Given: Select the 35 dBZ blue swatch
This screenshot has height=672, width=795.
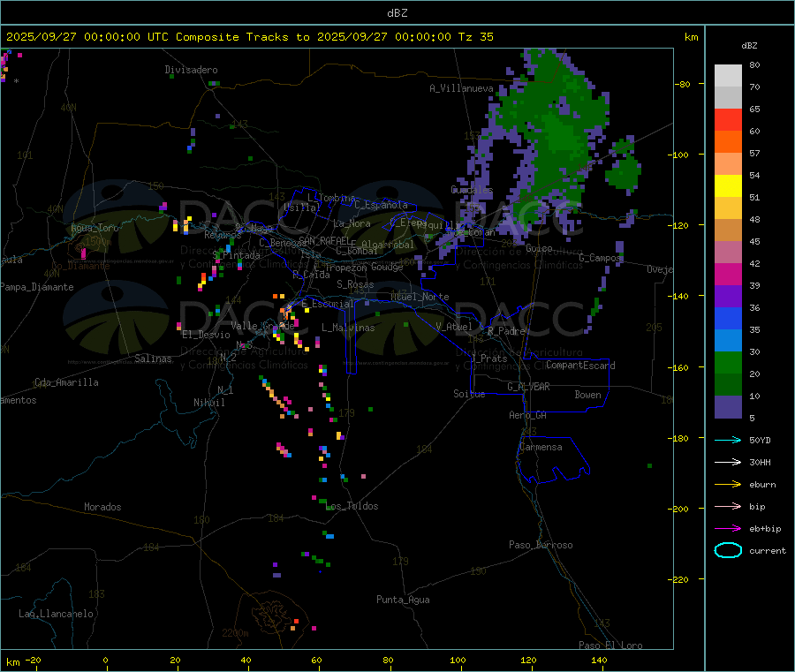Looking at the screenshot, I should (728, 318).
